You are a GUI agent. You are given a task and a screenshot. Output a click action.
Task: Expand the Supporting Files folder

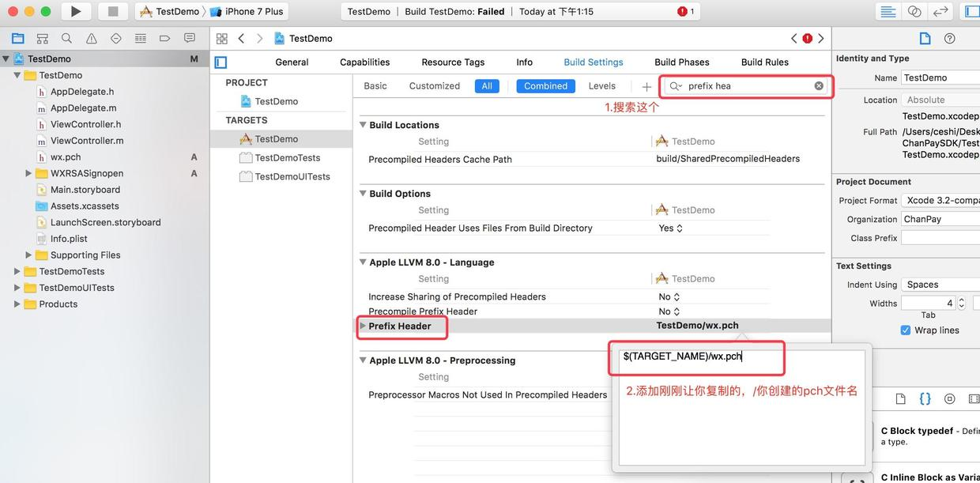click(x=28, y=255)
